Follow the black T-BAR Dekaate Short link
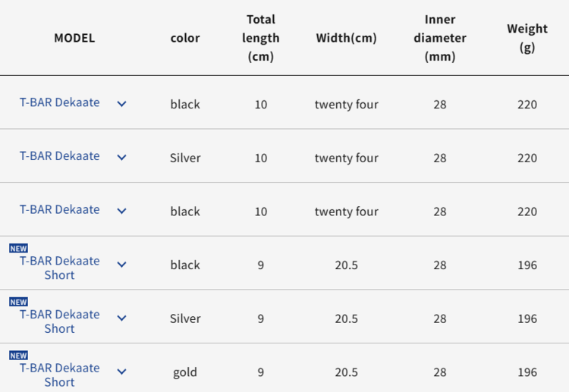The width and height of the screenshot is (569, 392). (59, 268)
